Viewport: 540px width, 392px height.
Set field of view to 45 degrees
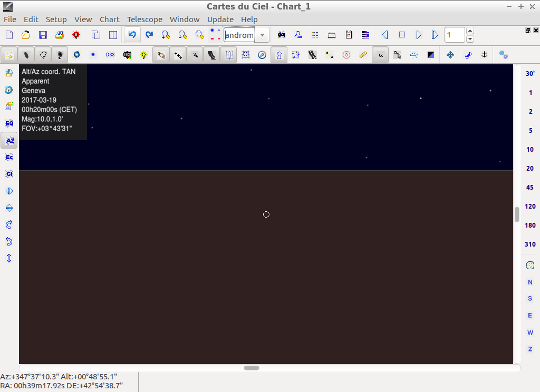529,187
